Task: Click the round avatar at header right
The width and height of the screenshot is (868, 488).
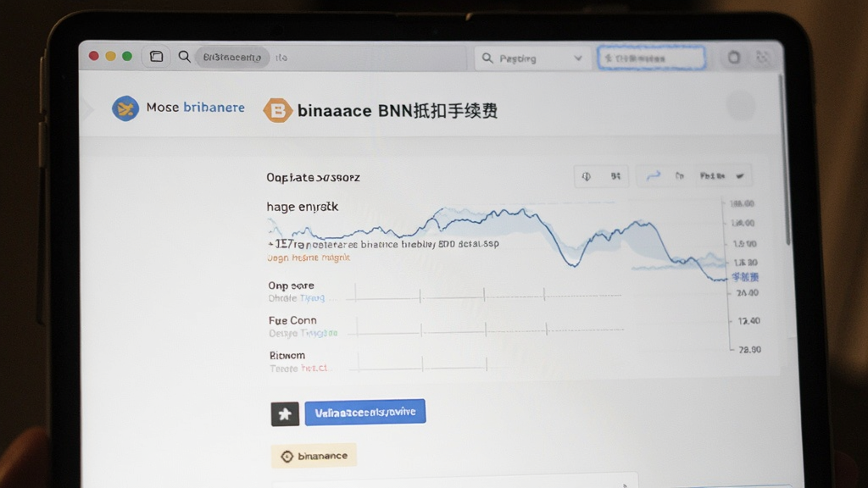Action: tap(741, 106)
